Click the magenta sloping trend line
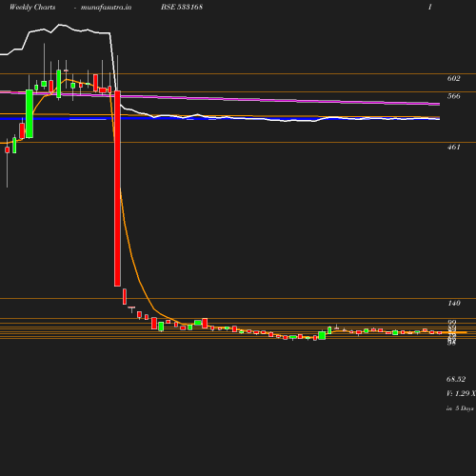This screenshot has width=476, height=476. click(220, 99)
